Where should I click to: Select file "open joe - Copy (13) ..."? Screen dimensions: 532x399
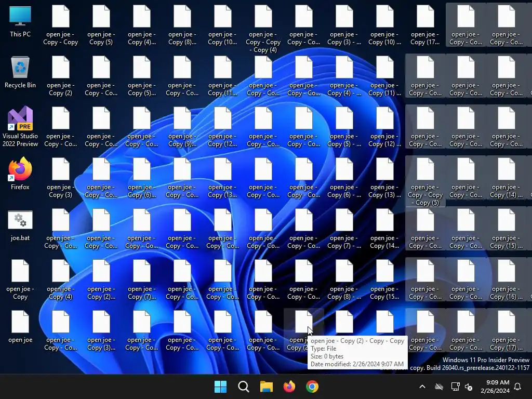[385, 178]
